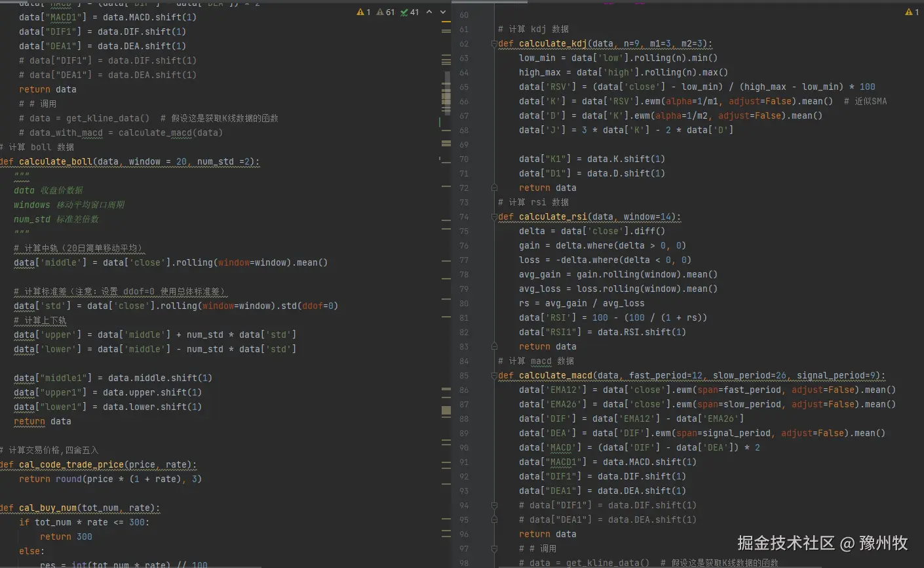
Task: Open the yellow warning count in left editor
Action: pyautogui.click(x=364, y=12)
